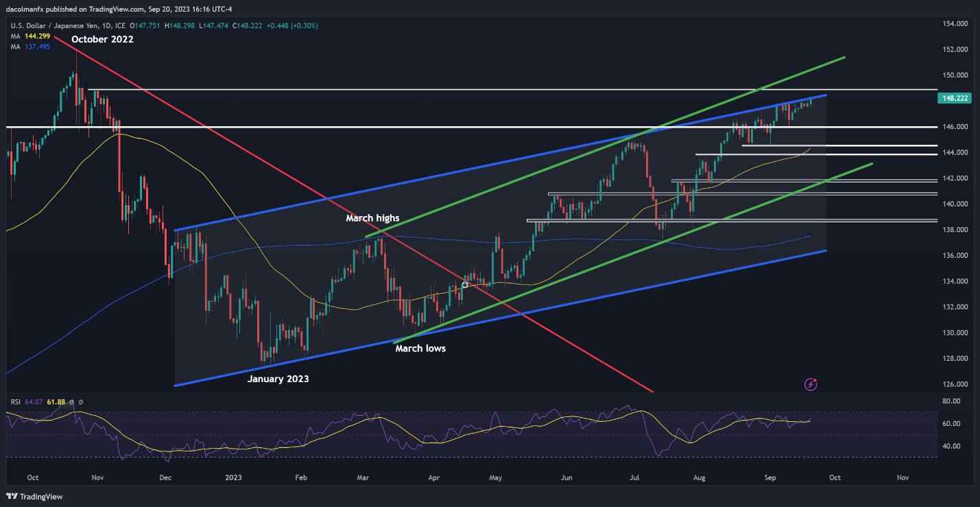Select the small circle marker on the April candles
980x507 pixels.
pos(465,284)
